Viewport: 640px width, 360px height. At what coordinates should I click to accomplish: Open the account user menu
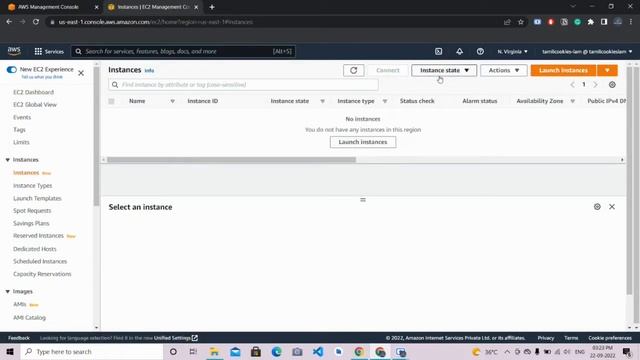tap(587, 51)
